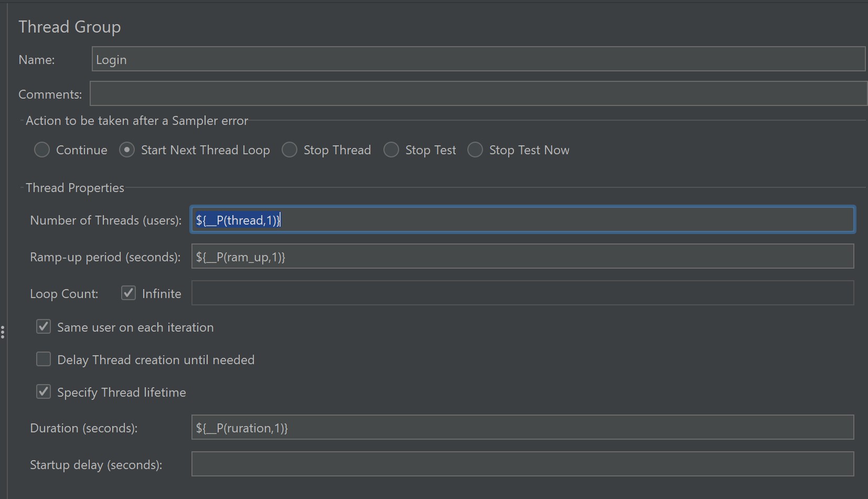Click the Thread Group panel heading
This screenshot has height=499, width=868.
tap(70, 27)
